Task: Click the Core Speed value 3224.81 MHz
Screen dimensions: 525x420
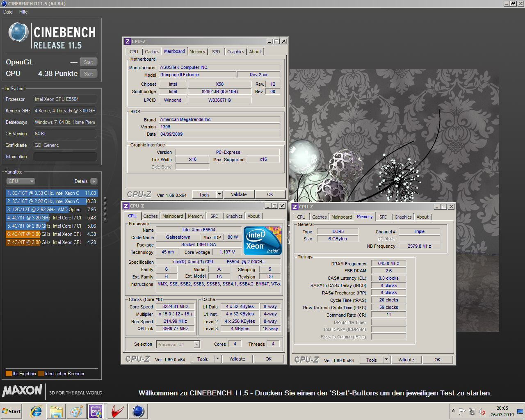Action: pyautogui.click(x=175, y=307)
